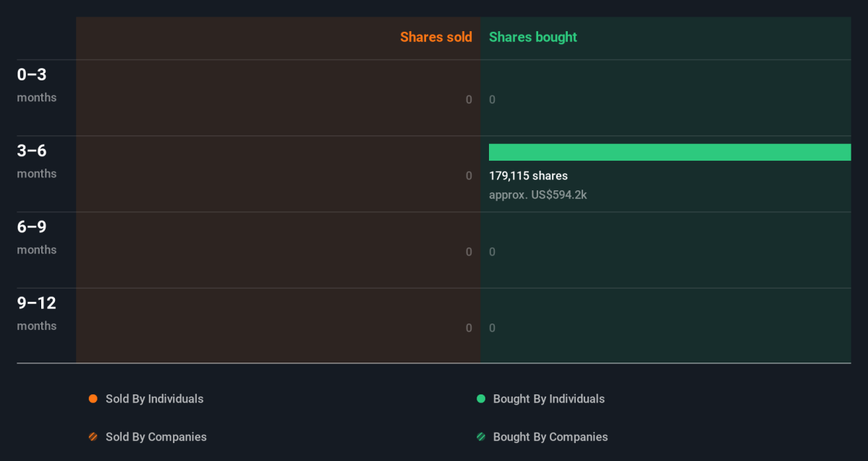This screenshot has width=868, height=461.
Task: Select the 179,115 shares label
Action: pyautogui.click(x=528, y=176)
